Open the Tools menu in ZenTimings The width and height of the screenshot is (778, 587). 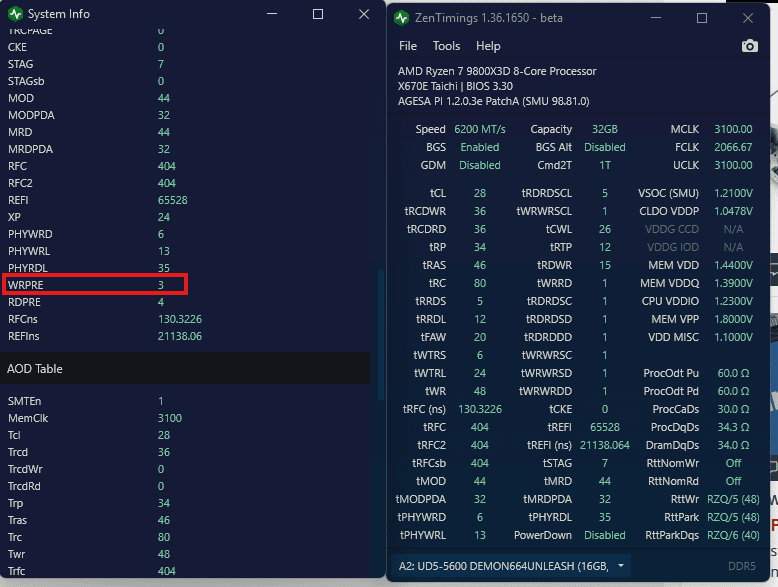coord(446,46)
